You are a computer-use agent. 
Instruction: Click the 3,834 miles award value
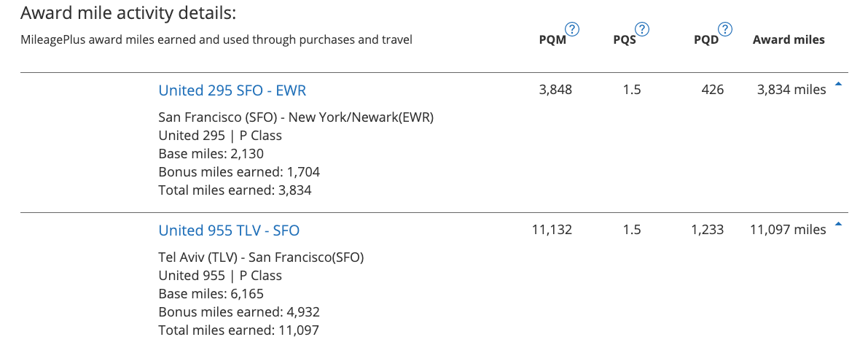tap(791, 90)
